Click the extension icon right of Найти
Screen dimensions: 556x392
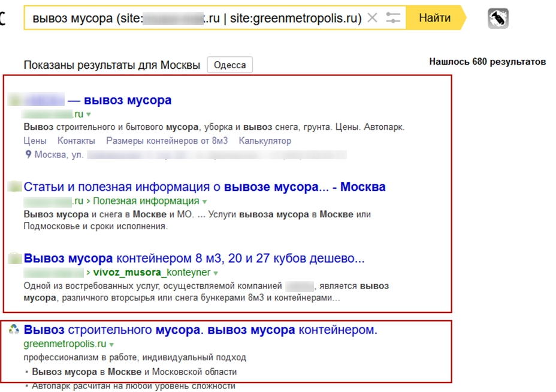[x=498, y=19]
